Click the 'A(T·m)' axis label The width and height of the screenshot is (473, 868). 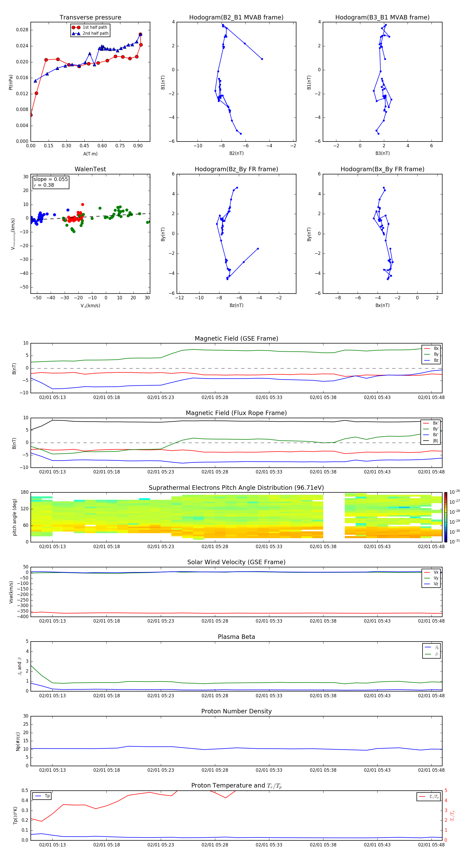coord(90,154)
